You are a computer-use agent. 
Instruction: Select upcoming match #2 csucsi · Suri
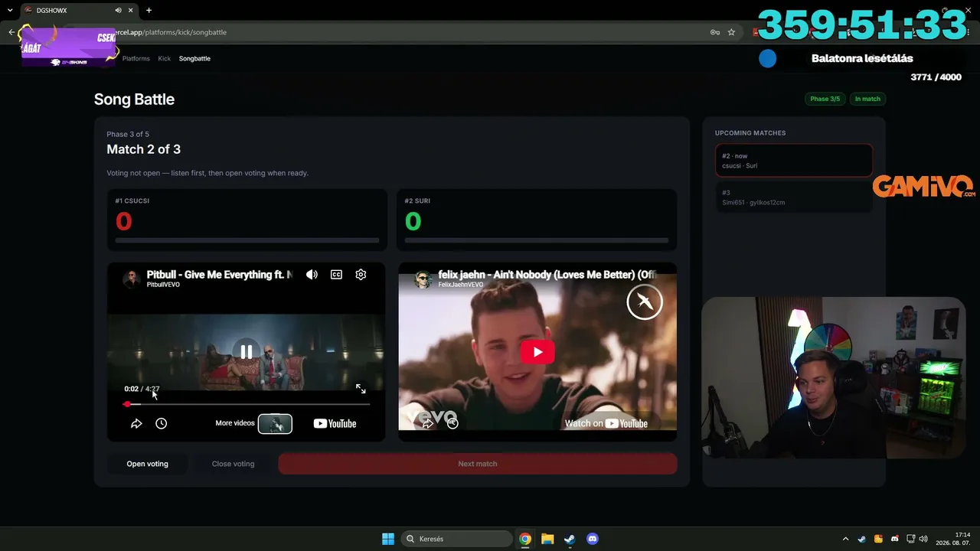794,161
